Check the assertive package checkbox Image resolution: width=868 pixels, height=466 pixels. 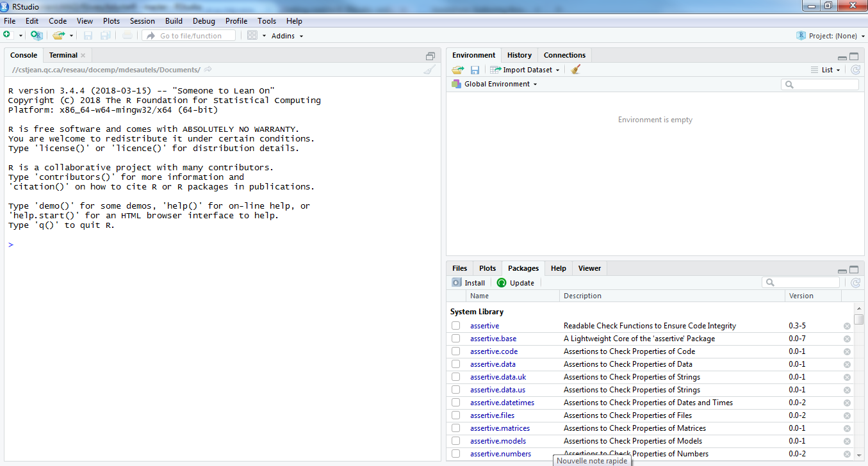455,326
